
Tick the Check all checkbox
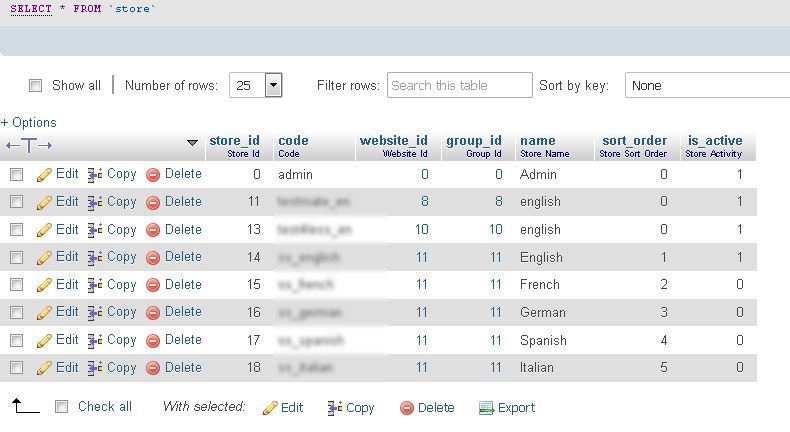click(x=61, y=406)
